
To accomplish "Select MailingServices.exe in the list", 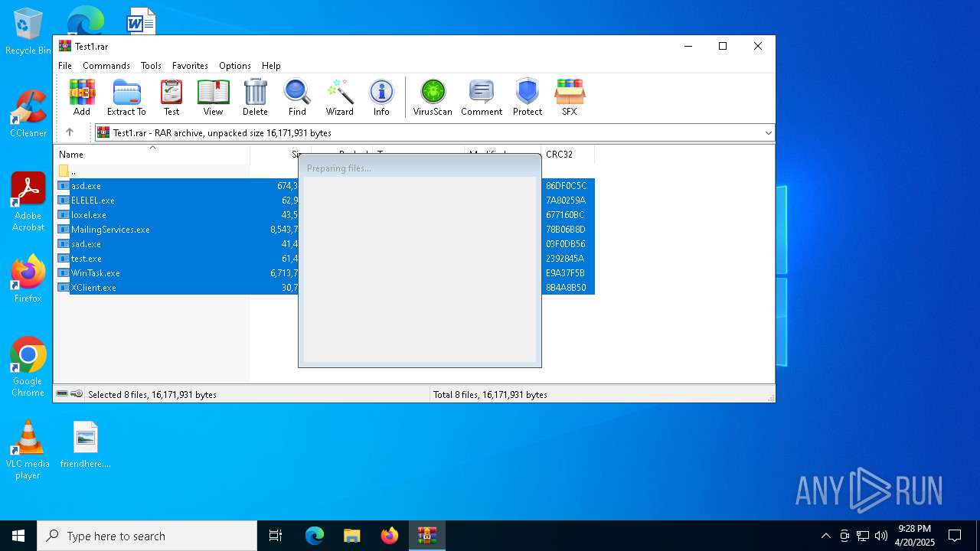I will (110, 230).
